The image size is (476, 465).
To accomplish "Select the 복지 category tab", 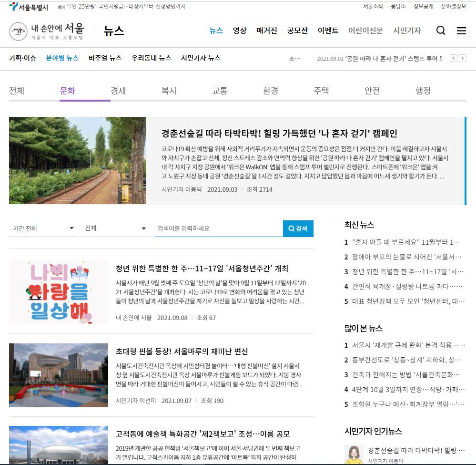I will (x=169, y=91).
